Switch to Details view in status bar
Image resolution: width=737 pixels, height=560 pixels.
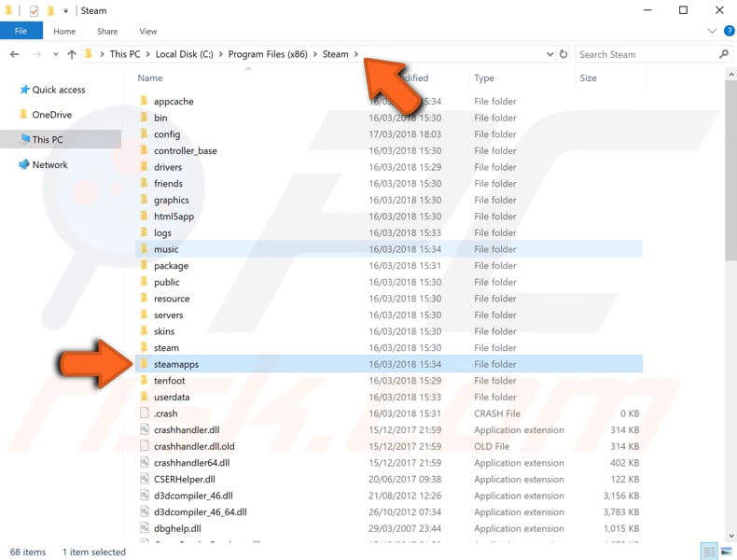click(709, 552)
